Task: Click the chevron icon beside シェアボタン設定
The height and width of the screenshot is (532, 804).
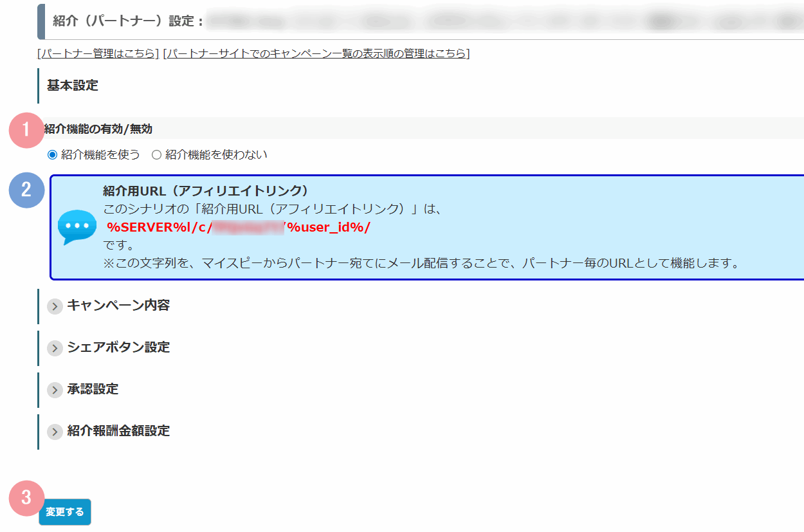Action: [55, 348]
